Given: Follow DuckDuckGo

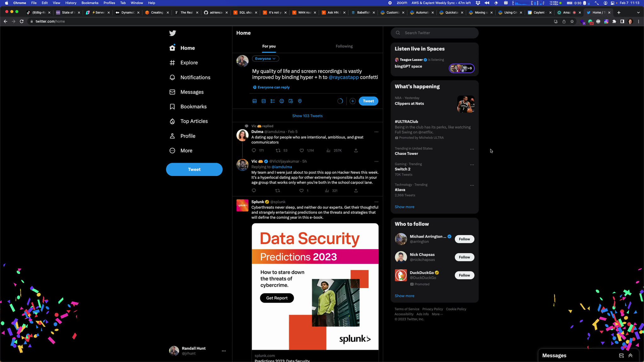Looking at the screenshot, I should (x=464, y=275).
